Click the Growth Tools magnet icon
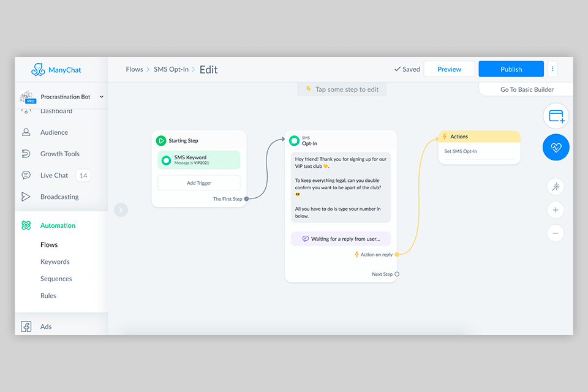This screenshot has width=588, height=392. tap(26, 154)
